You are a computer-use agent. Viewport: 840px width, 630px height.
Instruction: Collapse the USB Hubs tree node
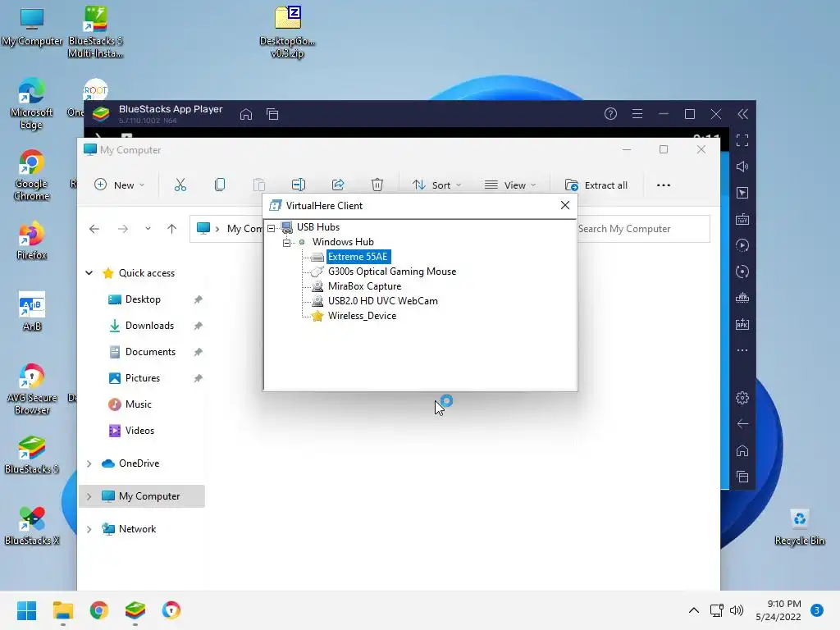tap(272, 228)
